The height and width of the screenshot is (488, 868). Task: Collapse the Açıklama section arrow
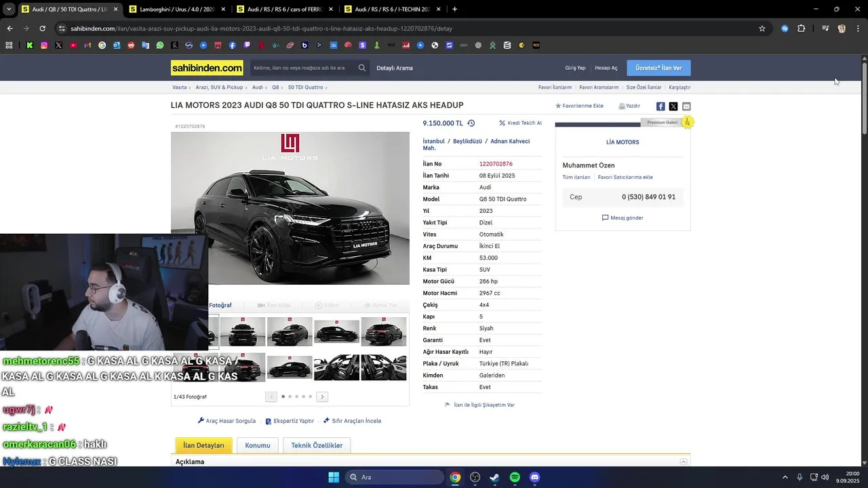[684, 462]
